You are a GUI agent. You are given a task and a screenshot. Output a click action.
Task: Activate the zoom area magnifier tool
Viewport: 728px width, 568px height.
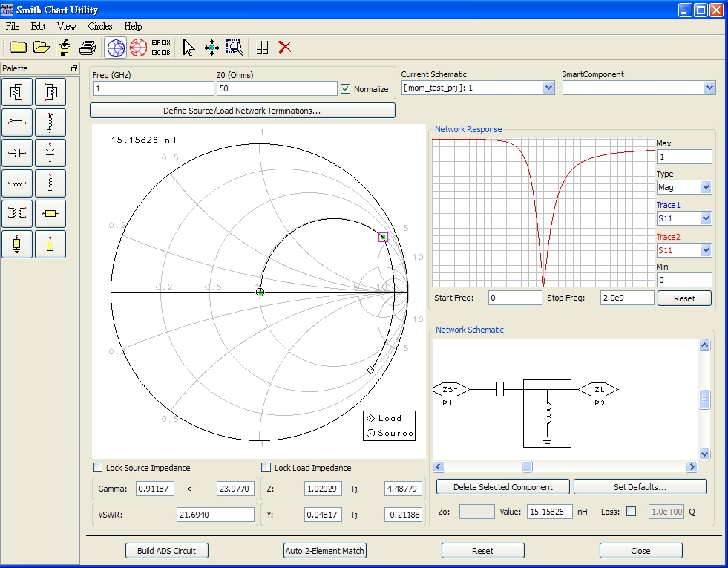(235, 48)
